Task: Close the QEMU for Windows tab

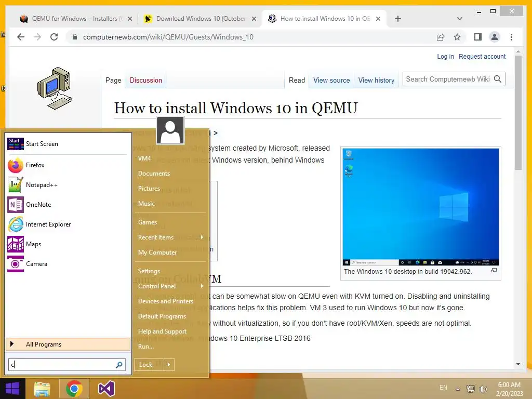Action: coord(129,19)
